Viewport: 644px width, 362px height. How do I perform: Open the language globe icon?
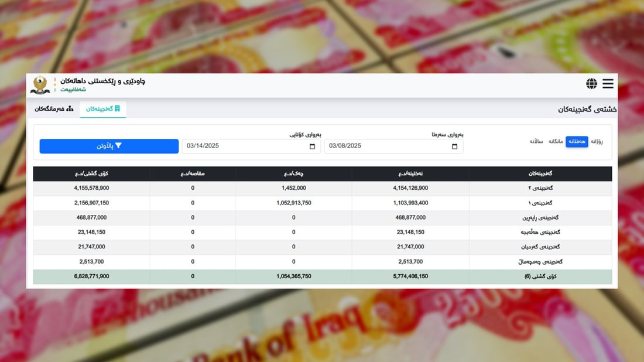tap(591, 83)
